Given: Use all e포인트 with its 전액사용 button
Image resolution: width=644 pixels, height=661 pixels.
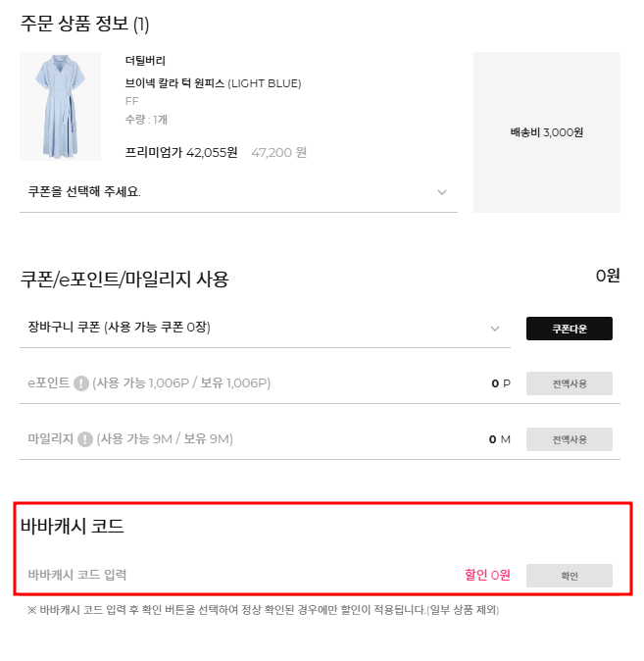Looking at the screenshot, I should tap(569, 383).
